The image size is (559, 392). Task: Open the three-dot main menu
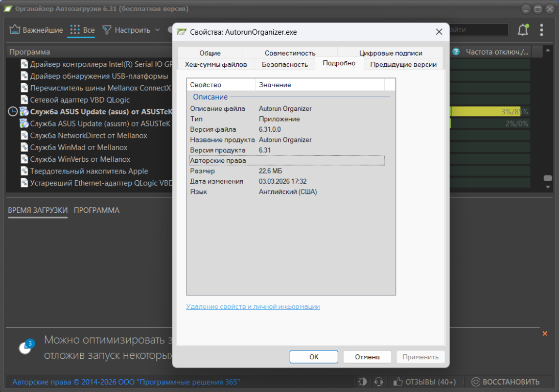tap(542, 30)
